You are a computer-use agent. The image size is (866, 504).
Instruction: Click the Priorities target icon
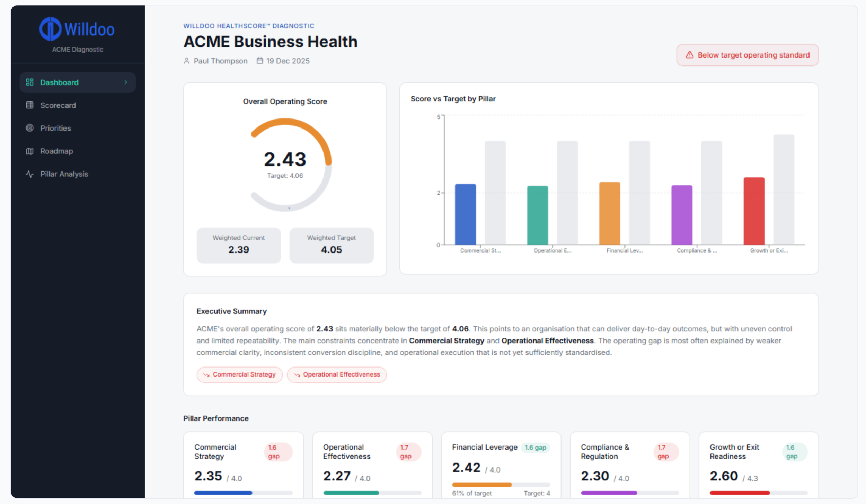pyautogui.click(x=30, y=128)
